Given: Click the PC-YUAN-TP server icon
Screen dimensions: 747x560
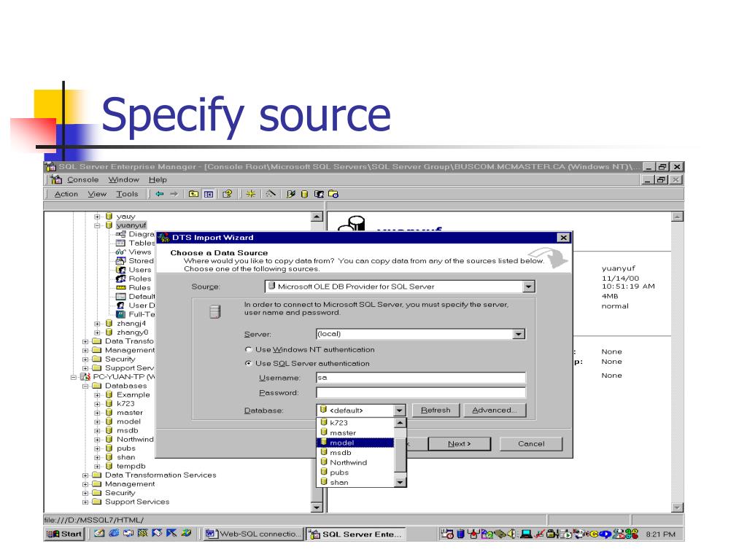Looking at the screenshot, I should coord(85,377).
